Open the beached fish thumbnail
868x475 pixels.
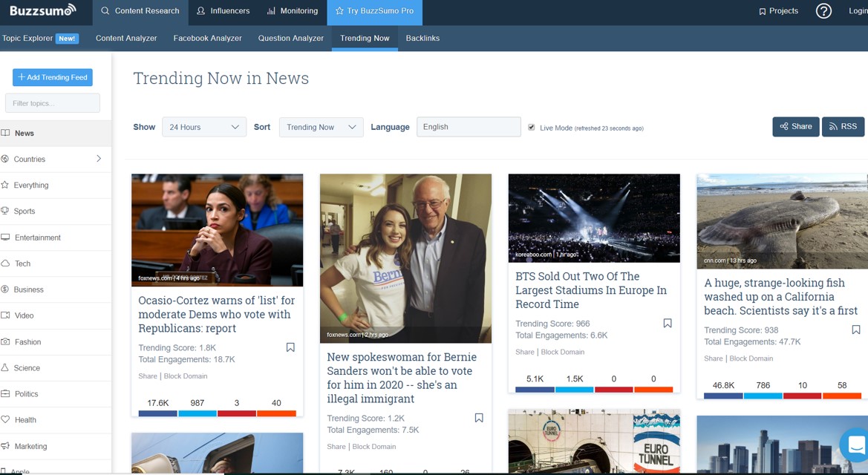point(782,221)
